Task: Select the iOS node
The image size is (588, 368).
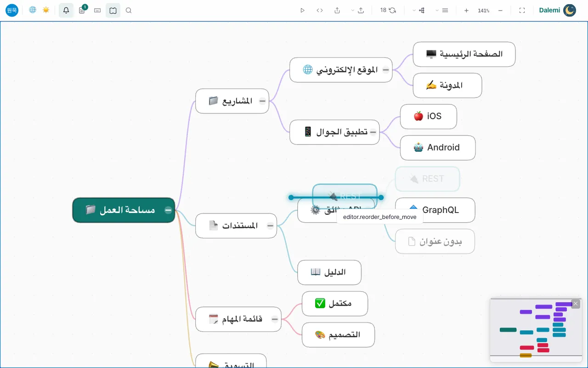Action: [x=429, y=116]
